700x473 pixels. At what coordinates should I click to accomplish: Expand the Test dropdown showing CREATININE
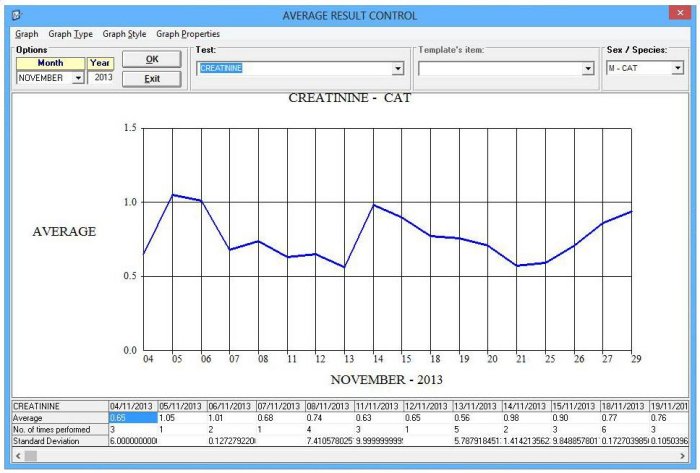[398, 69]
